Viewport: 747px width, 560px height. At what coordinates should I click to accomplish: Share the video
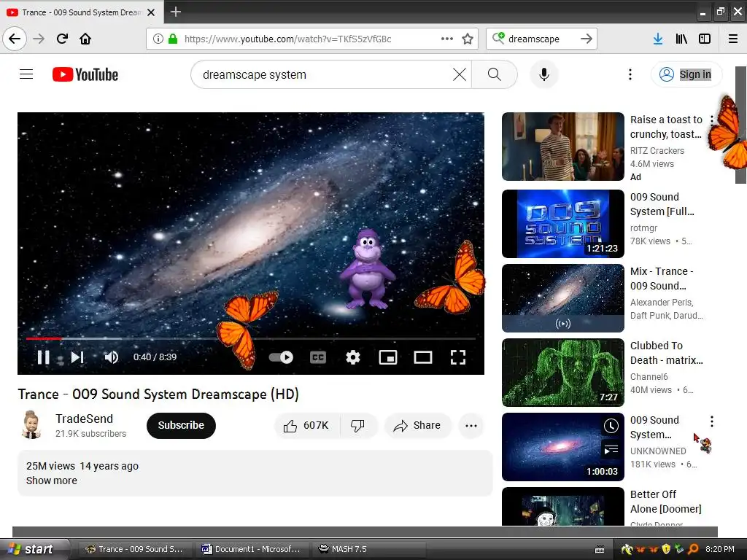tap(417, 425)
